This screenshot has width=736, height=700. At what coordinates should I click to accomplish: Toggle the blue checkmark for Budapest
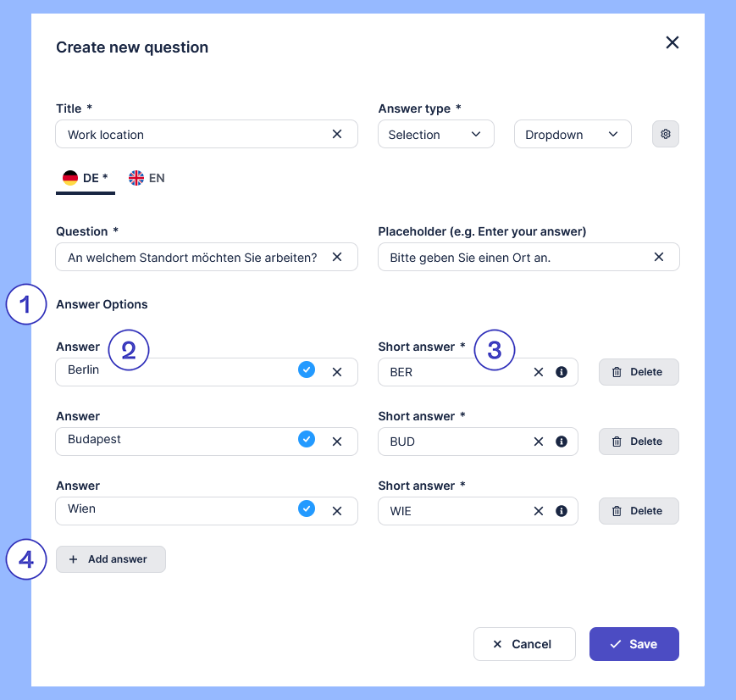click(307, 439)
